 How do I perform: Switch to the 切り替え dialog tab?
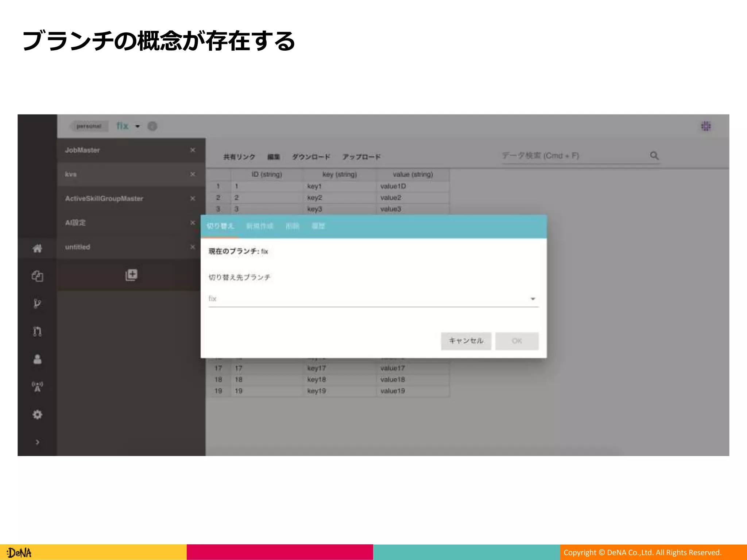point(220,226)
